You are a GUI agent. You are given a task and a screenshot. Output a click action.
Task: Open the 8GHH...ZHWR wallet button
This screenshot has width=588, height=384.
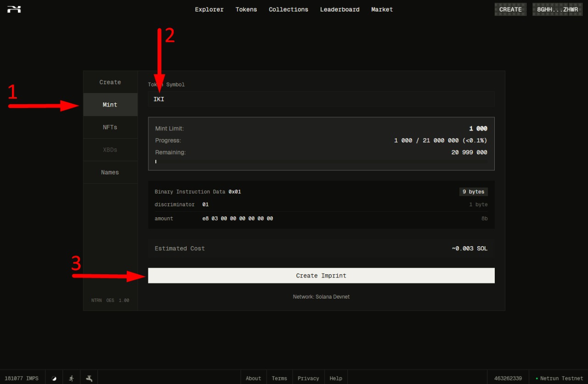557,10
